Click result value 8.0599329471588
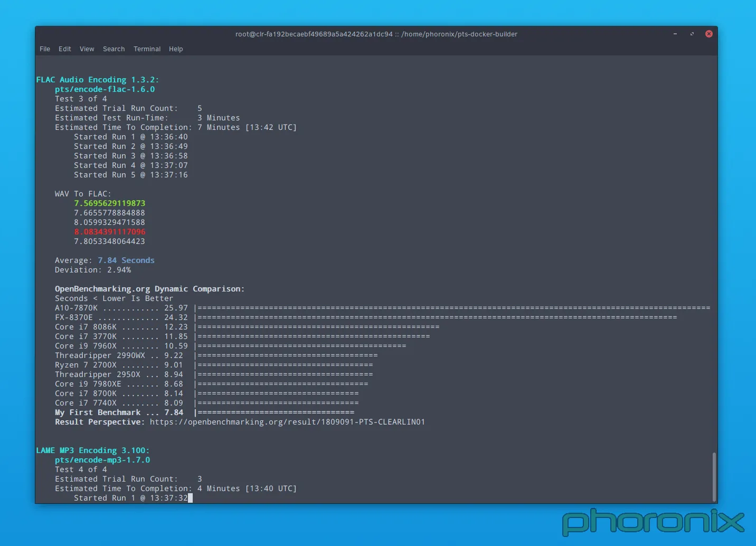756x546 pixels. tap(110, 222)
